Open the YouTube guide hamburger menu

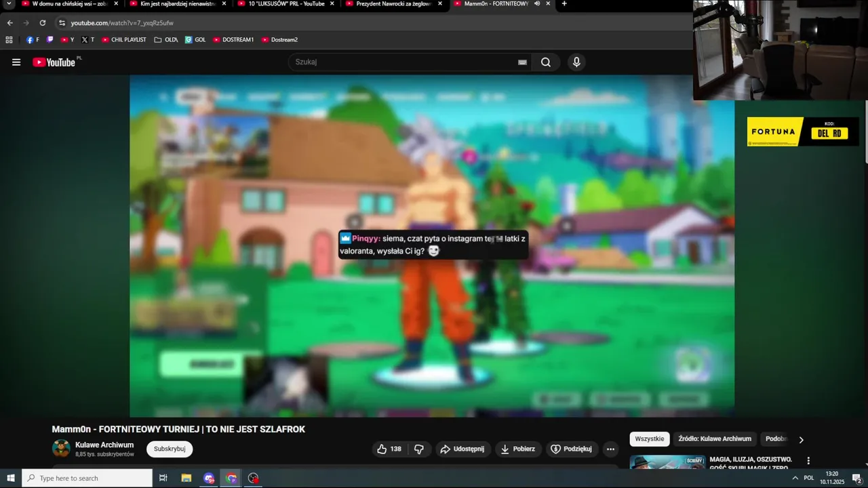[16, 62]
